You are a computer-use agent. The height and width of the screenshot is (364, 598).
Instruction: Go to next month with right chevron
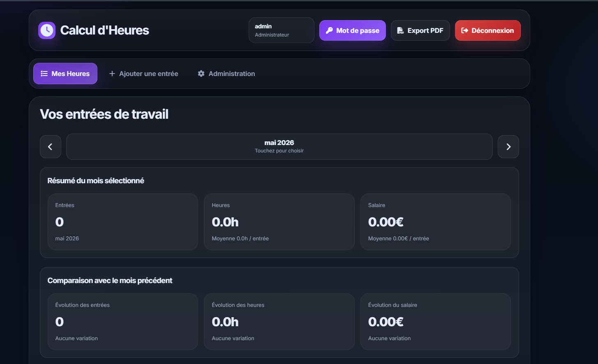tap(508, 147)
